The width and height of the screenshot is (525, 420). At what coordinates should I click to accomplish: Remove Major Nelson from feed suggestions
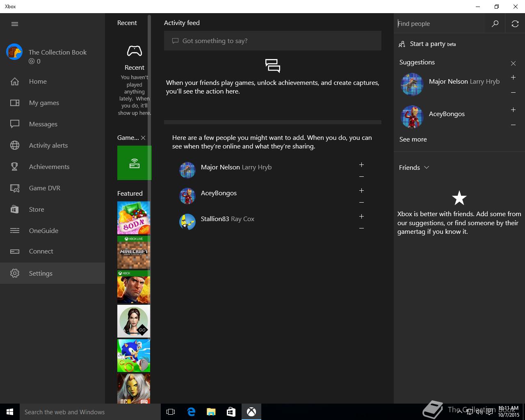(x=361, y=177)
